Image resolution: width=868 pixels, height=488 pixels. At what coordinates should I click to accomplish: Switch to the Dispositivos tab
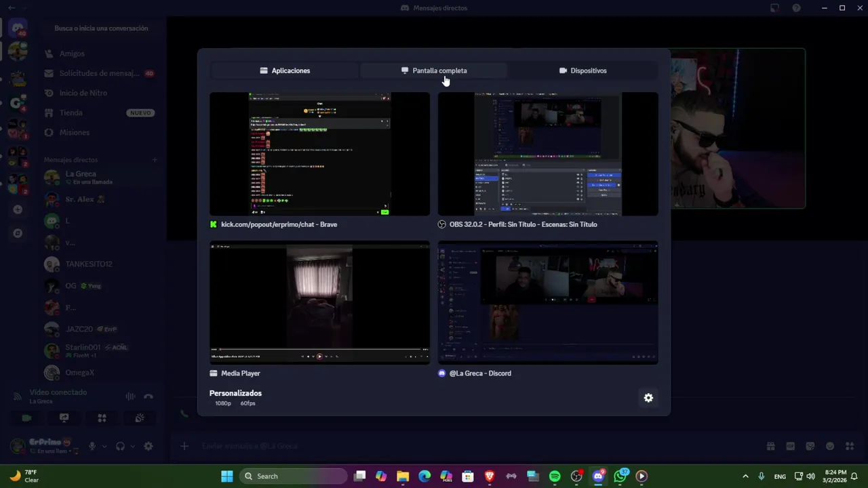coord(583,70)
